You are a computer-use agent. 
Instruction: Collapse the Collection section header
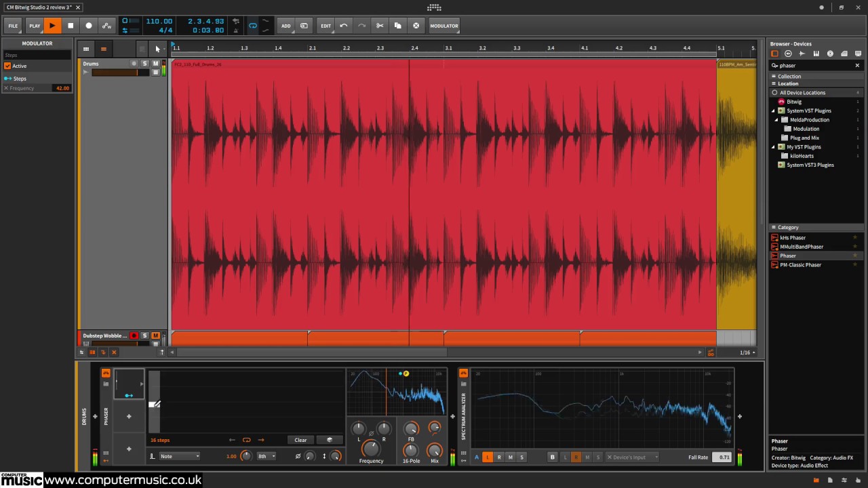[x=815, y=77]
